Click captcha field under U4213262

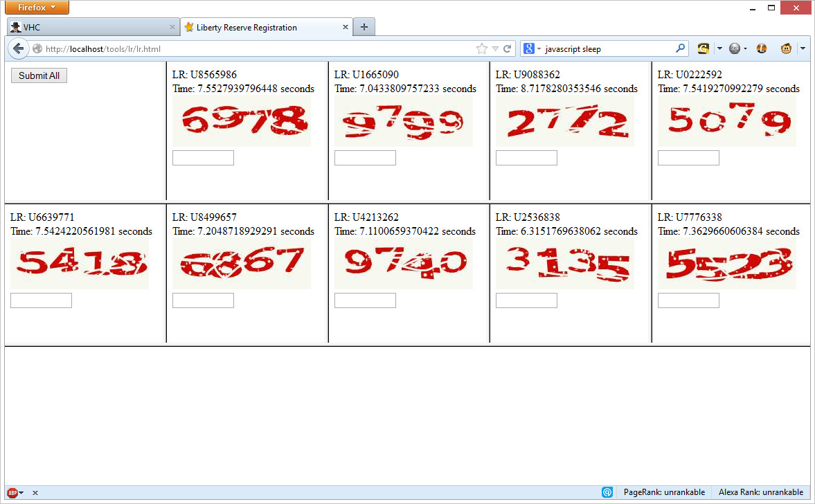[365, 300]
